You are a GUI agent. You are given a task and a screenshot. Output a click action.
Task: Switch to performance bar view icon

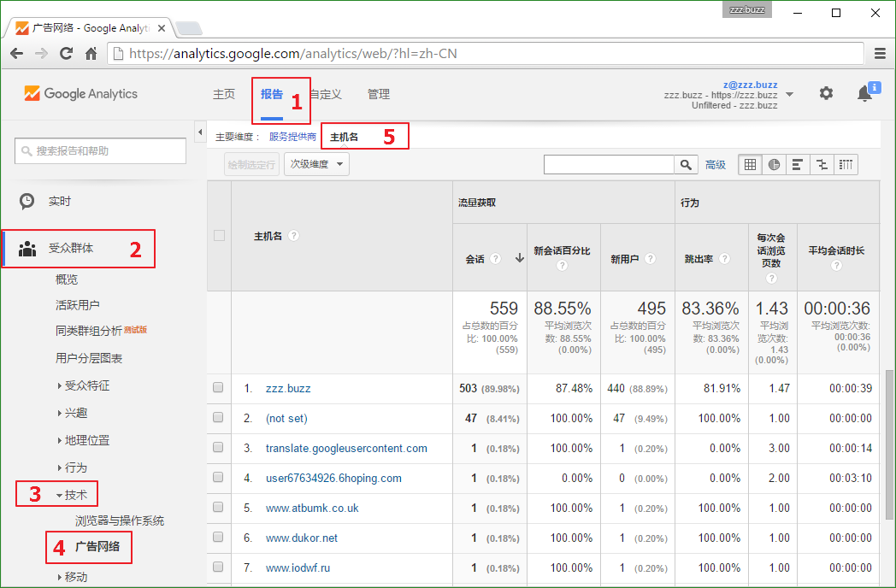click(x=798, y=165)
